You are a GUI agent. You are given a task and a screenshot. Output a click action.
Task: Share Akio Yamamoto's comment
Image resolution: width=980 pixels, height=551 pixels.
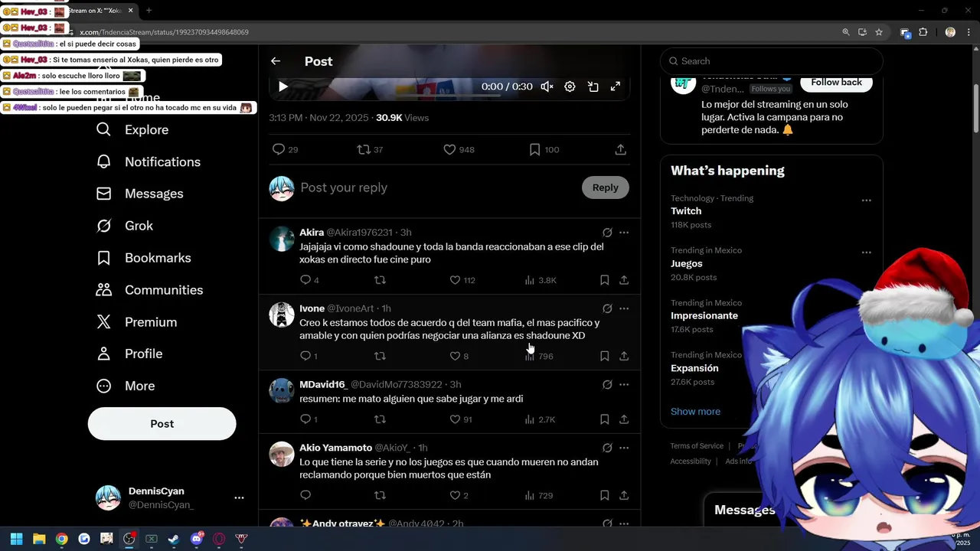[x=624, y=495]
